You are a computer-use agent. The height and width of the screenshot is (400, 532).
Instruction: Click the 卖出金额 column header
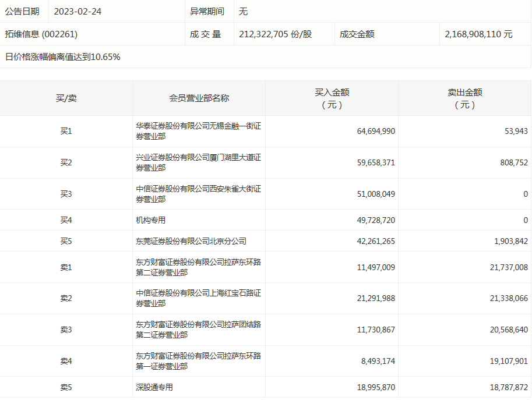pos(464,98)
